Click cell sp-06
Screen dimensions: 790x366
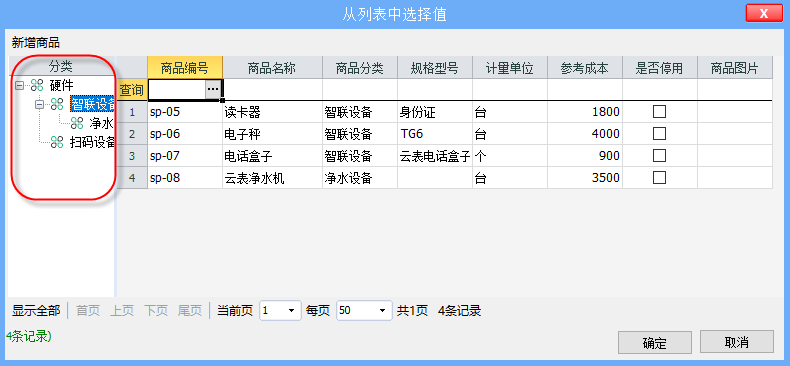[185, 134]
